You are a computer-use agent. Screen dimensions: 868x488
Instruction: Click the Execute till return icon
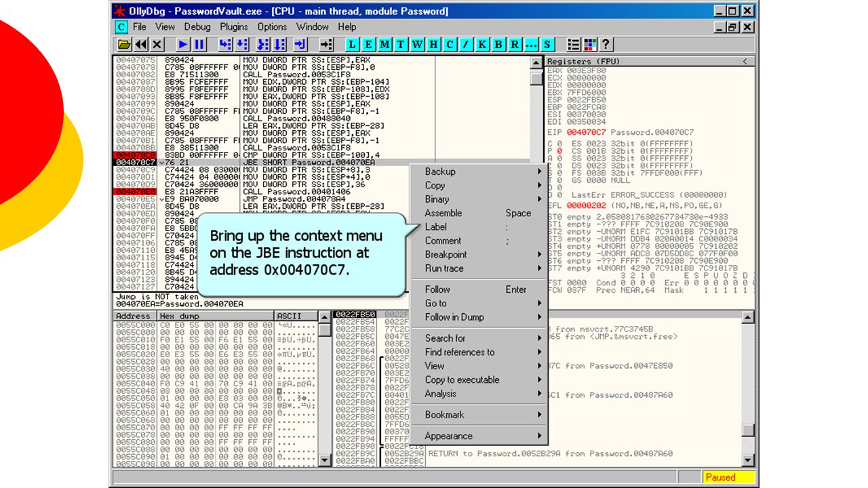click(300, 45)
